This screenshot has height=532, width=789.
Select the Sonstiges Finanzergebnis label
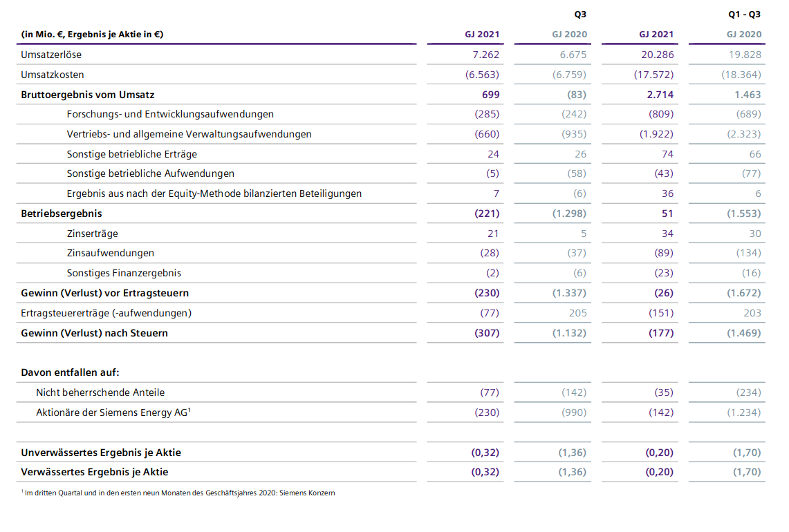point(124,273)
